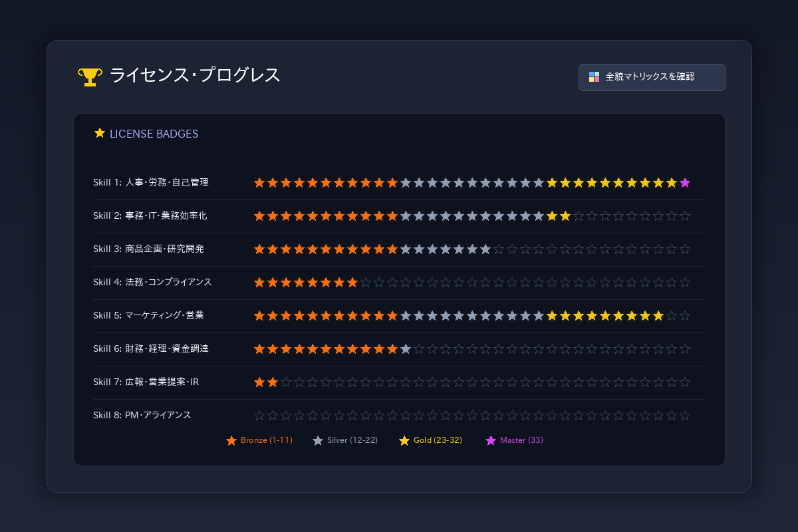
Task: Click the magenta Master legend star
Action: point(491,440)
